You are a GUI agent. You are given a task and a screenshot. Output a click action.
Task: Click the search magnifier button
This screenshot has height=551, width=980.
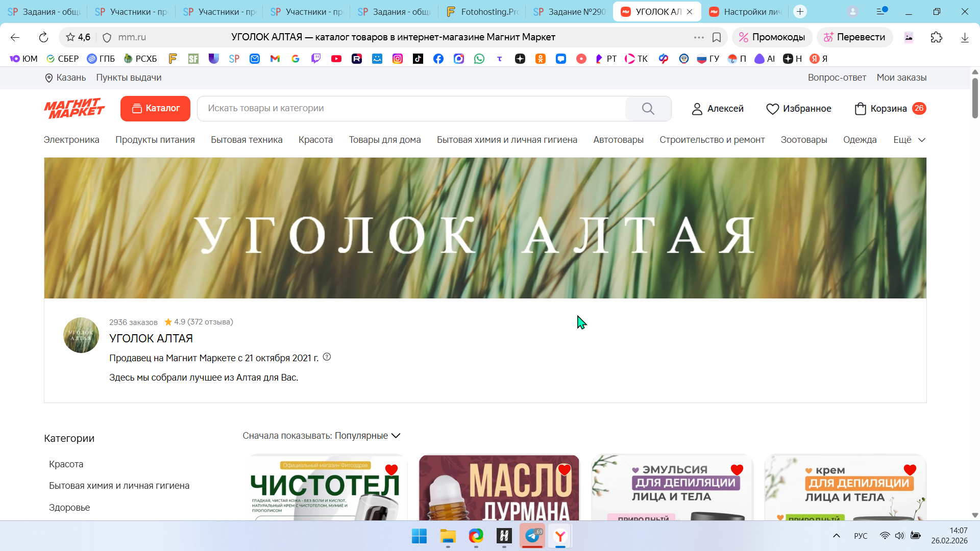pos(648,109)
